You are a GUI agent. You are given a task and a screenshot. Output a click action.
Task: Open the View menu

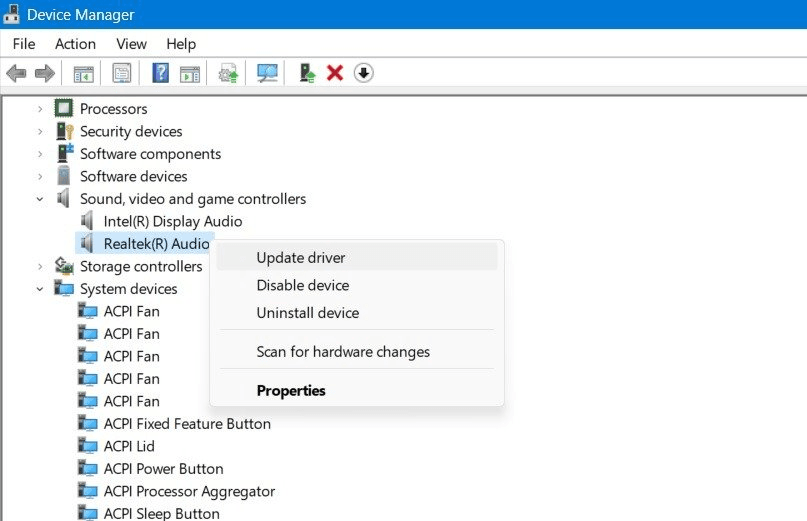(x=131, y=44)
